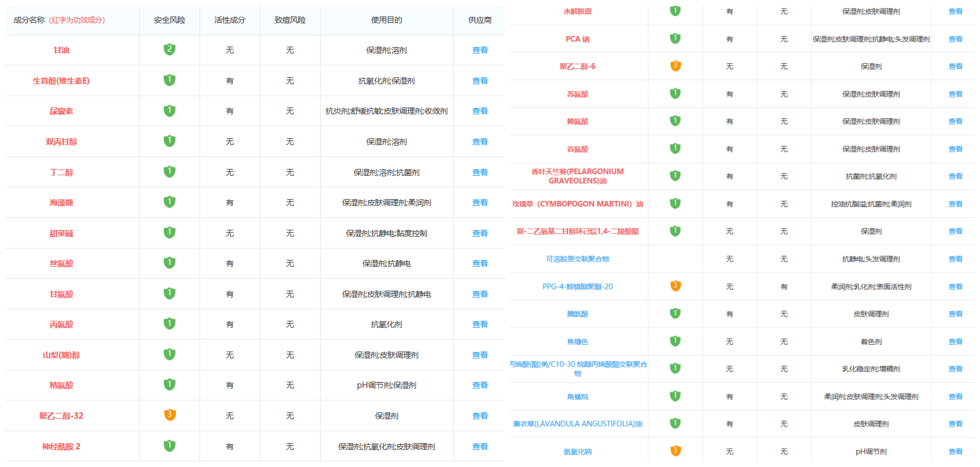The image size is (980, 467).
Task: Click the 活性成分 column header
Action: (230, 20)
